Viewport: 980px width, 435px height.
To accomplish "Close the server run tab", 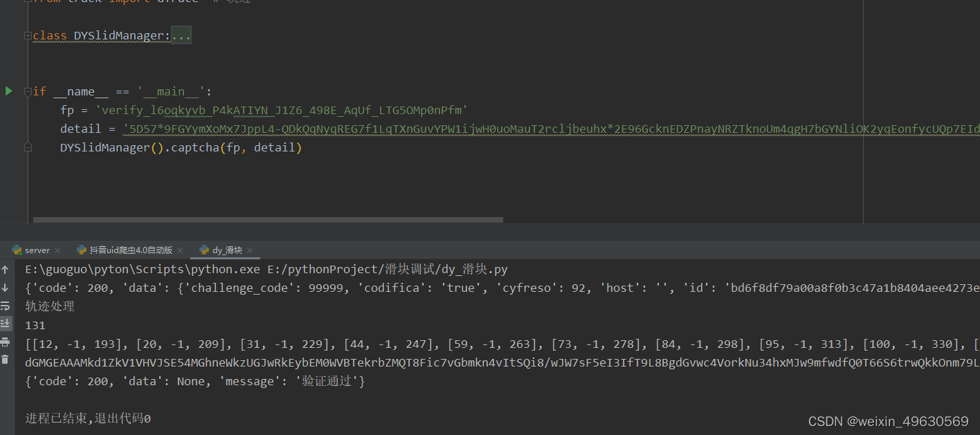I will point(57,250).
